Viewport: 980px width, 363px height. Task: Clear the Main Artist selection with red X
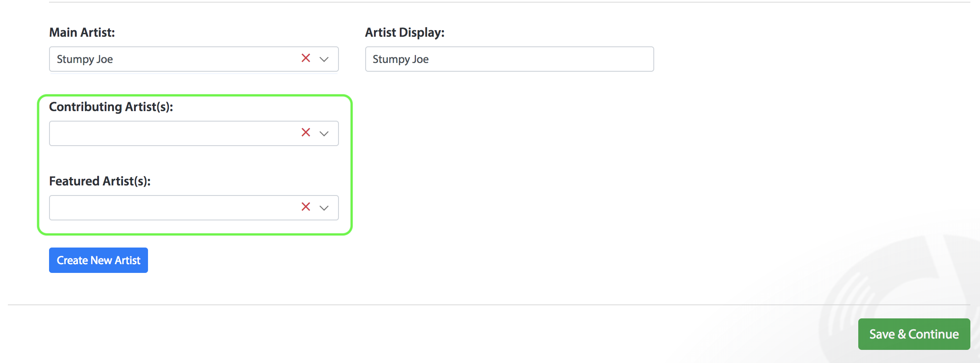[x=306, y=58]
